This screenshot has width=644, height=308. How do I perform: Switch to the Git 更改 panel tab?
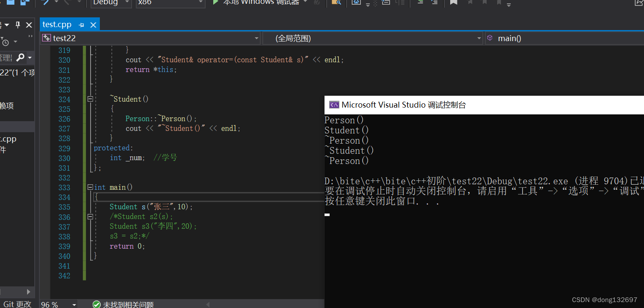pos(17,304)
